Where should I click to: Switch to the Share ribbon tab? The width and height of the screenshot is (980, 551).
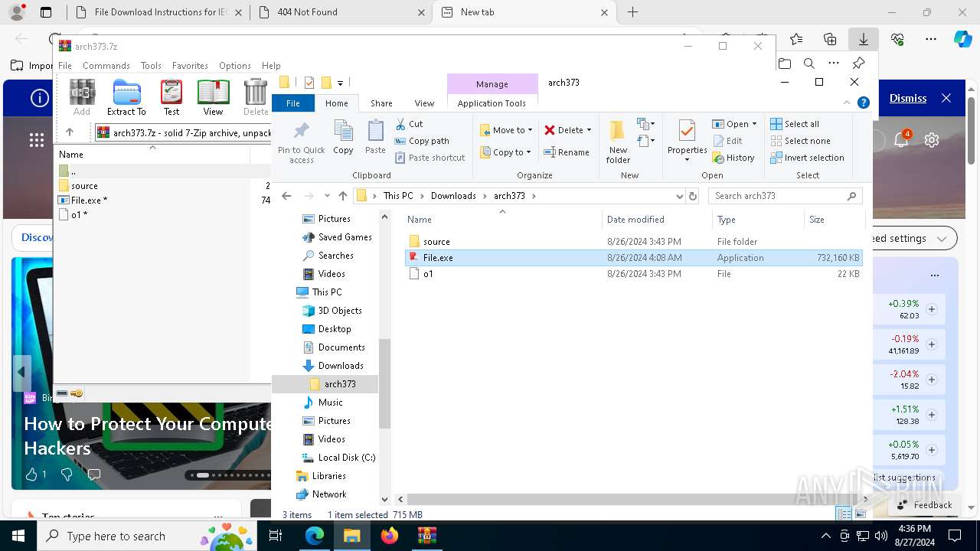381,103
